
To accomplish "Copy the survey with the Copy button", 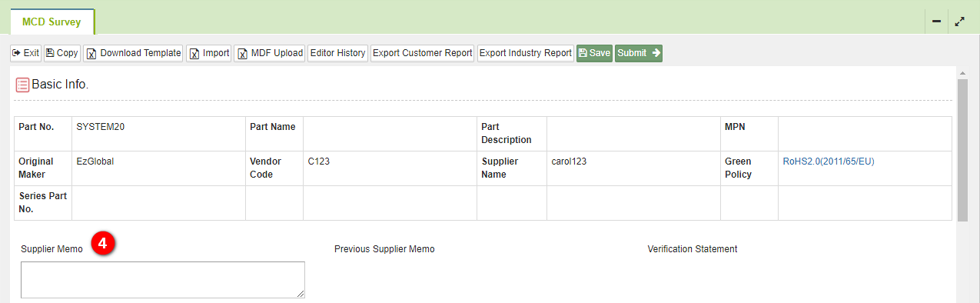I will tap(61, 53).
